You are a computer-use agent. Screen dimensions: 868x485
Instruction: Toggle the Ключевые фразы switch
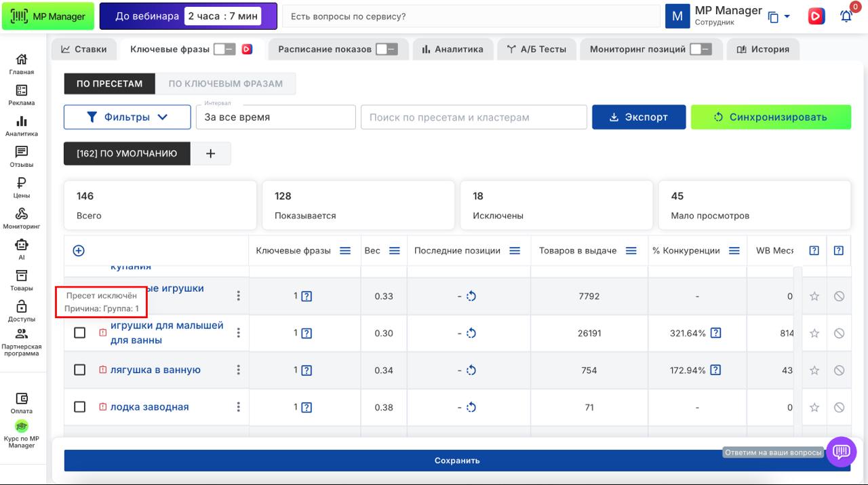[x=224, y=49]
